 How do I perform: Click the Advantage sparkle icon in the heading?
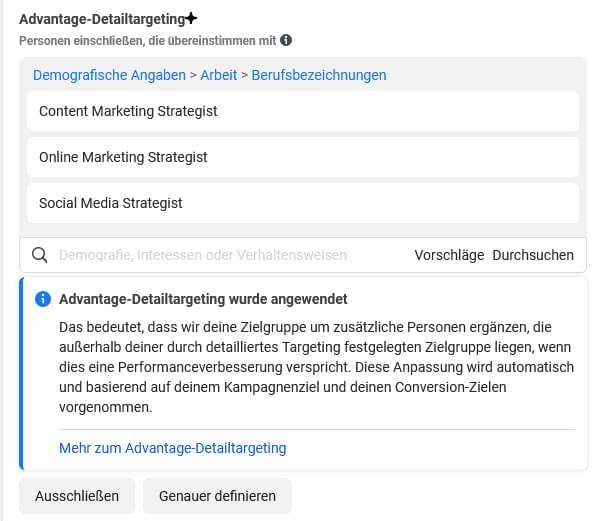tap(191, 18)
